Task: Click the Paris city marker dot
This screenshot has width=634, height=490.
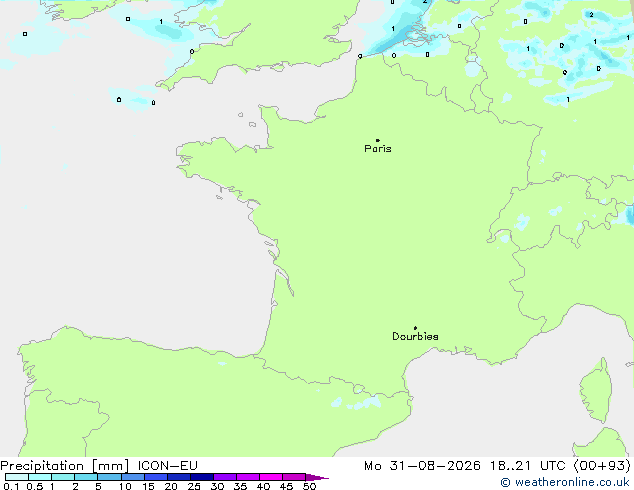Action: (x=378, y=140)
